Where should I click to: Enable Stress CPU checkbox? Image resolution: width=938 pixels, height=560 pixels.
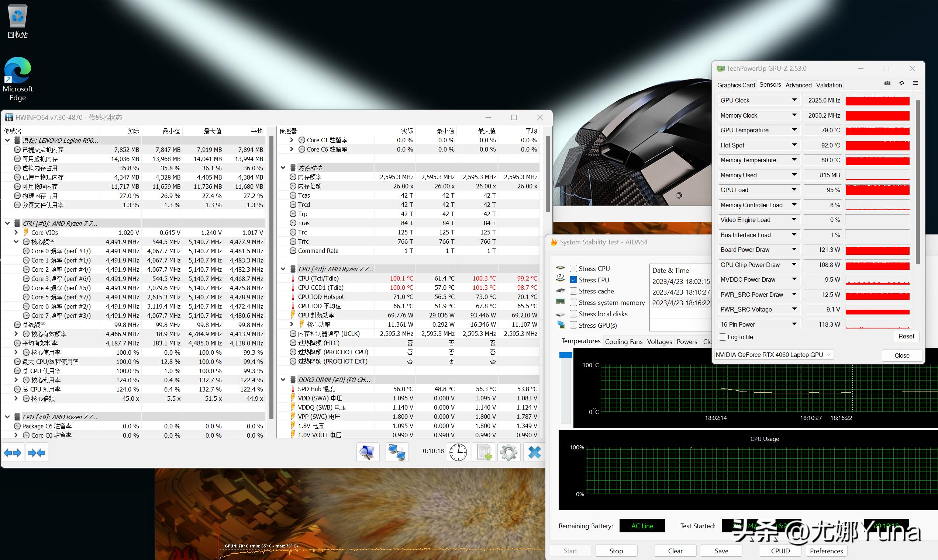(573, 269)
